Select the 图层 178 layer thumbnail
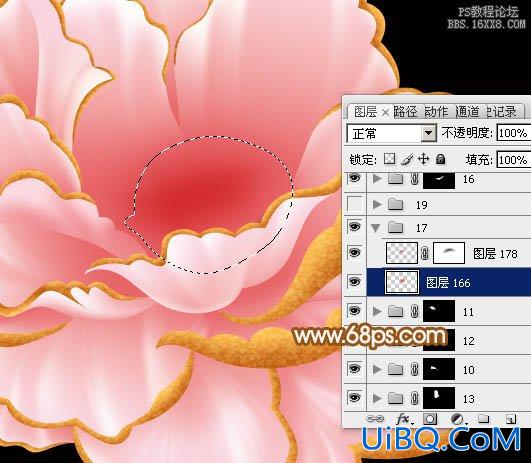The image size is (531, 463). (x=402, y=253)
